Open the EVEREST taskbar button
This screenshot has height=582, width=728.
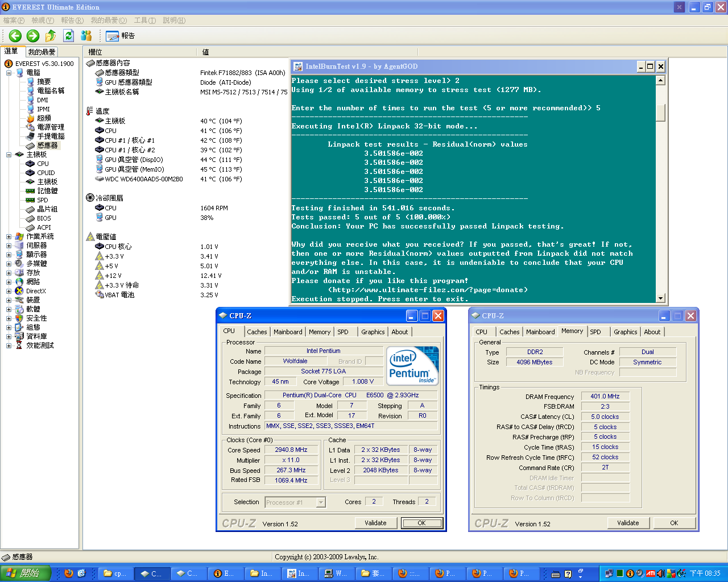click(x=225, y=573)
